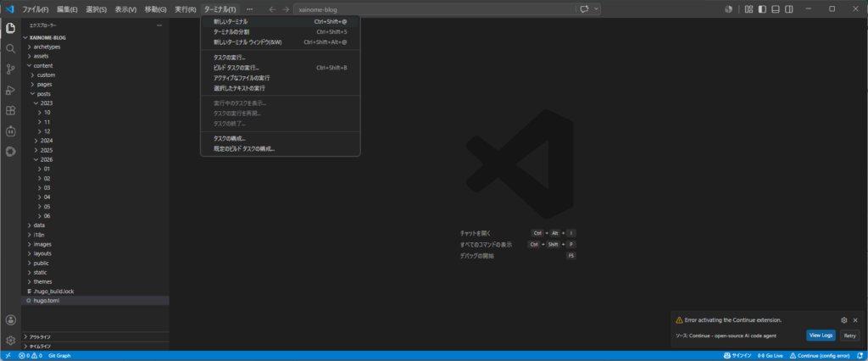Open the Manage gear in activity bar

tap(10, 341)
